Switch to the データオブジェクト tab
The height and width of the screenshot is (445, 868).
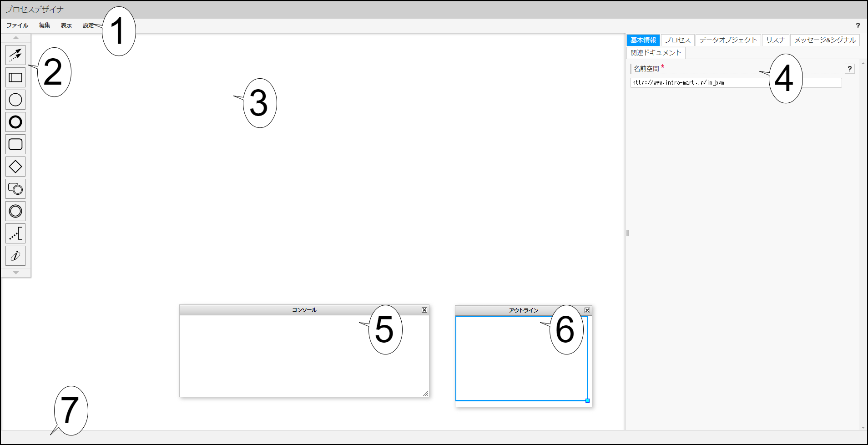click(x=727, y=40)
